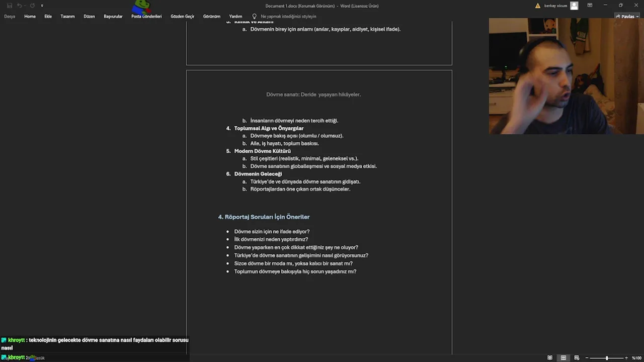Switch to Read Mode view icon

[x=550, y=357]
